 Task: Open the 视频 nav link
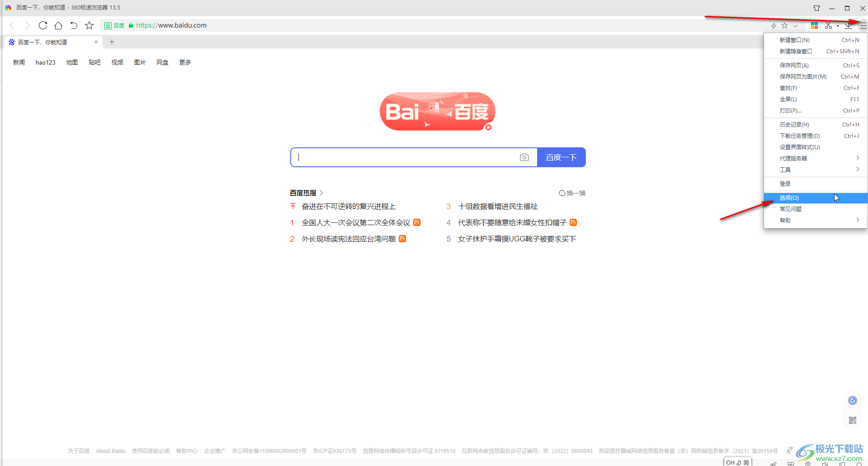[x=117, y=62]
